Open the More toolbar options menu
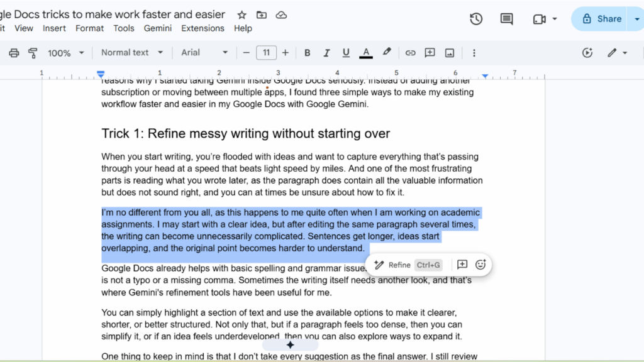The image size is (644, 362). click(x=474, y=53)
